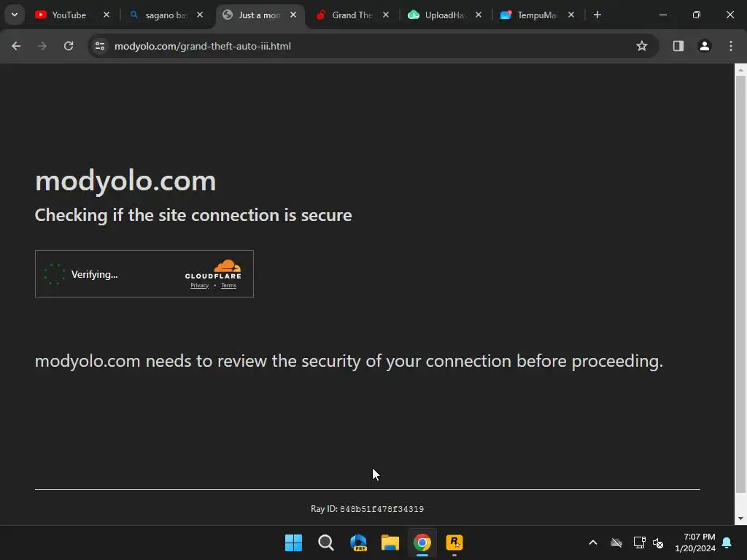Select the Just a moment tab
This screenshot has height=560, width=747.
coord(260,15)
